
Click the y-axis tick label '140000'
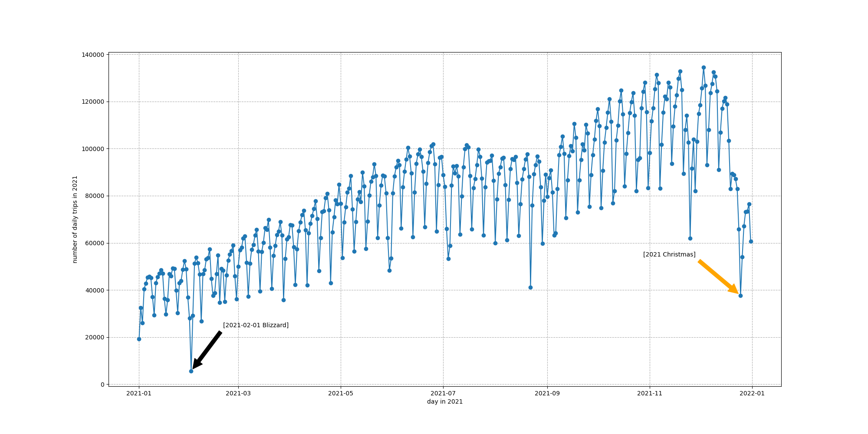pos(93,55)
